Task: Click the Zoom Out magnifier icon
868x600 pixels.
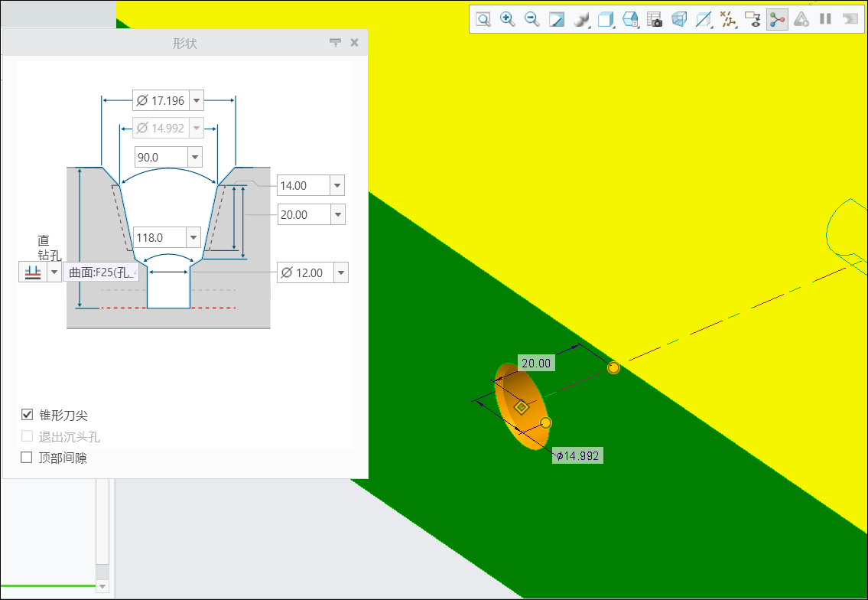Action: tap(532, 20)
